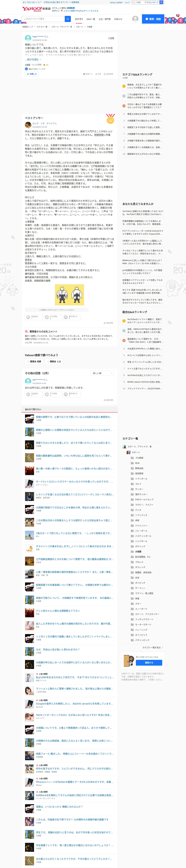Click the このカテゴリで探す search field
186x868 pixels.
pyautogui.click(x=43, y=19)
